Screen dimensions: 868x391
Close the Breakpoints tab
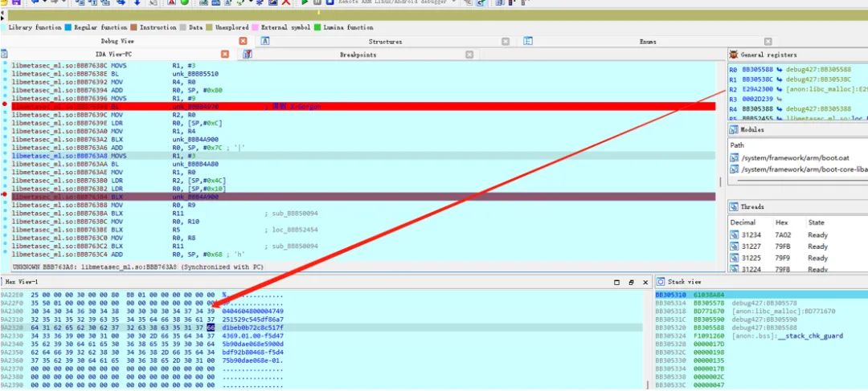click(469, 55)
